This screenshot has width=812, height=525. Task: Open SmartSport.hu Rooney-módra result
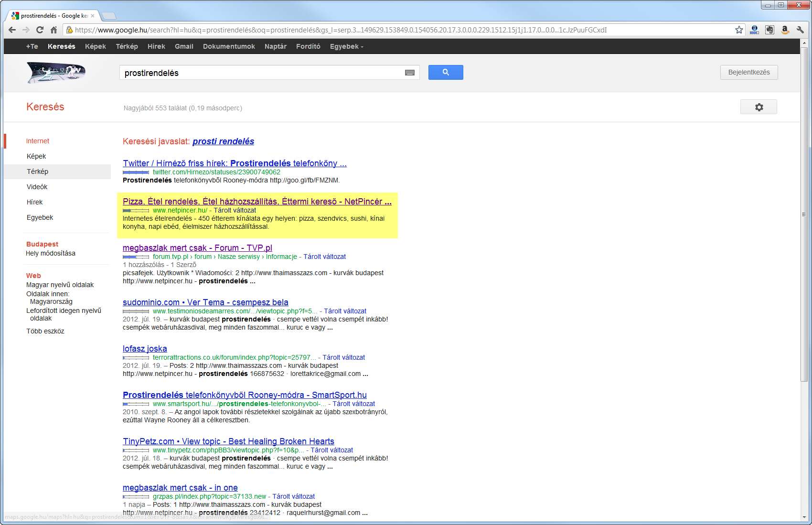pyautogui.click(x=245, y=395)
